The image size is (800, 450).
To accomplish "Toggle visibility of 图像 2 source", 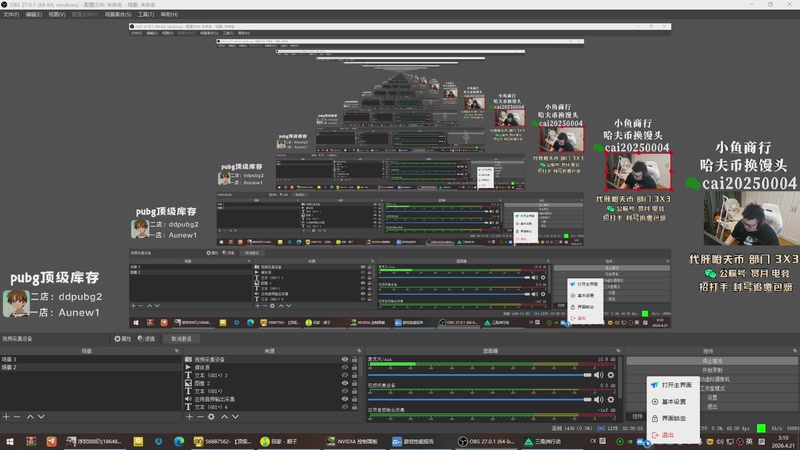I will click(x=345, y=383).
